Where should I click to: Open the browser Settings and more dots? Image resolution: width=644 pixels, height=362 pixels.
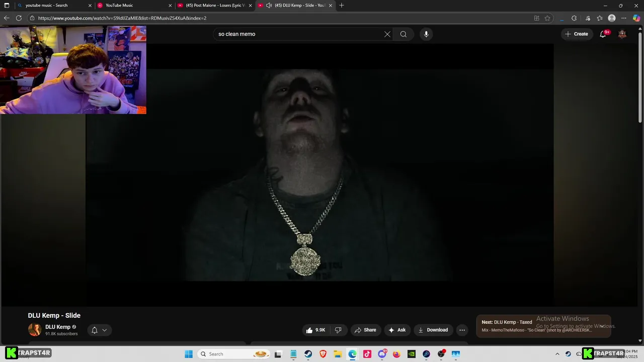click(x=624, y=18)
